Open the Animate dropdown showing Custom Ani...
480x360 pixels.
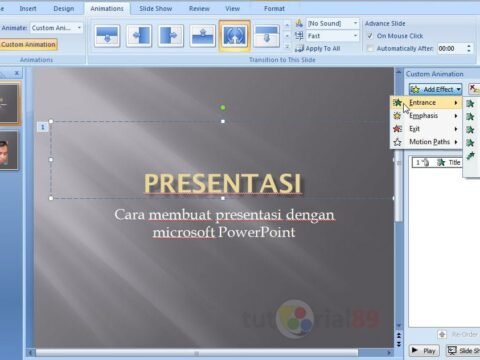coord(56,28)
